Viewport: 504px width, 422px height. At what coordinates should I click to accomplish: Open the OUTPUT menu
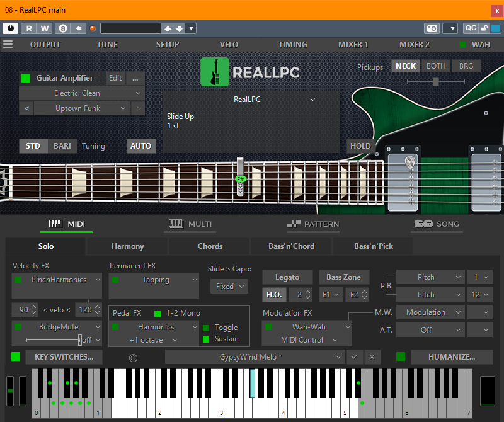click(x=45, y=44)
